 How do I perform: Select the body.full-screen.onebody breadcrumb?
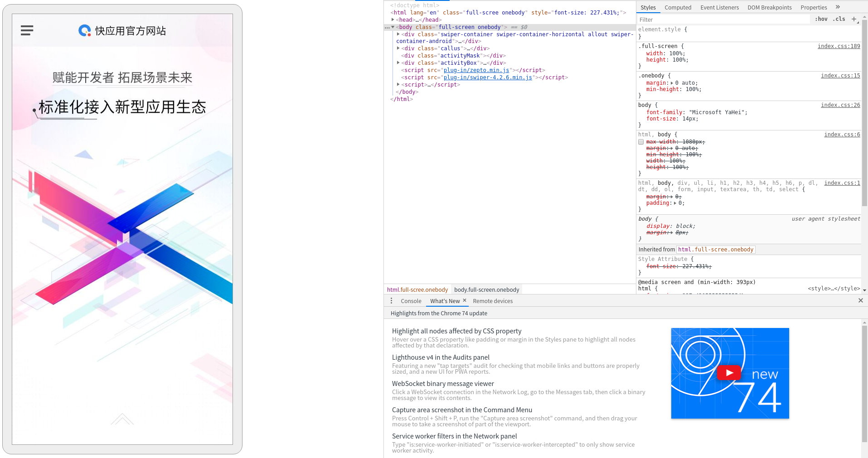486,289
